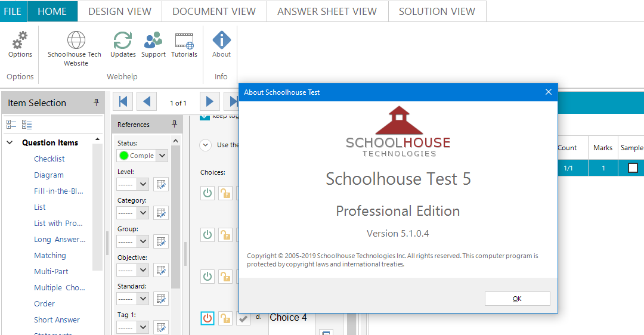This screenshot has height=335, width=644.
Task: Select the List with Pro... question item
Action: [x=58, y=224]
